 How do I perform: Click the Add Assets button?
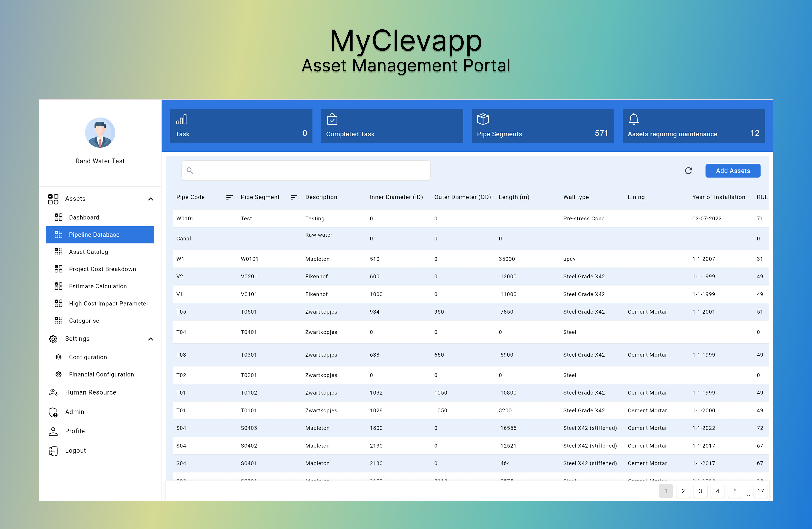[x=733, y=171]
